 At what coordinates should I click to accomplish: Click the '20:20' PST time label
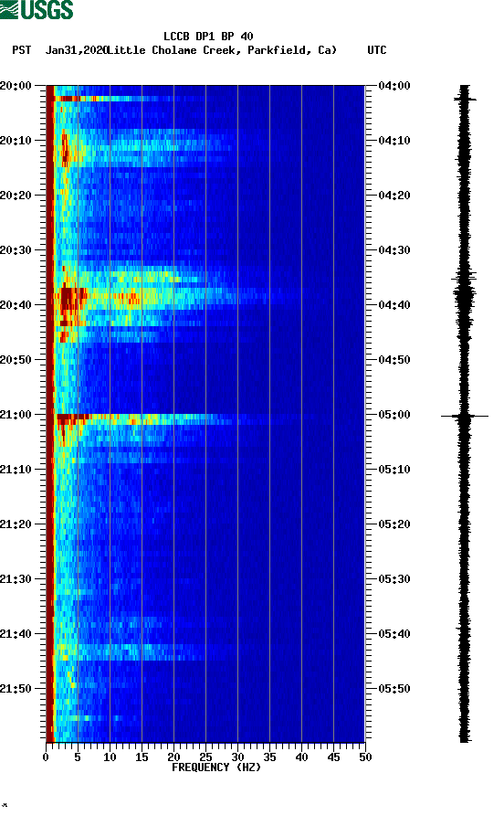click(16, 196)
